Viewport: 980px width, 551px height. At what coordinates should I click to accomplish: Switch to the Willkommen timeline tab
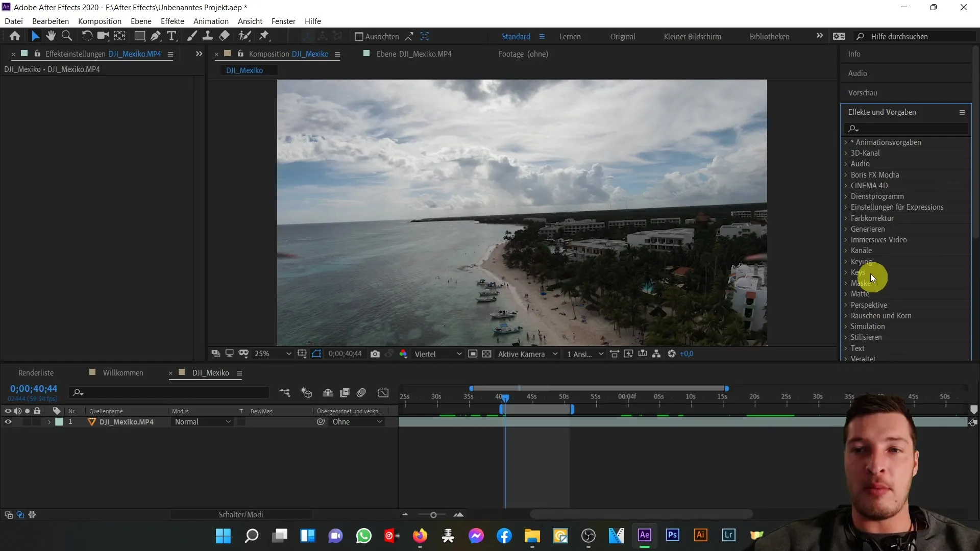123,373
